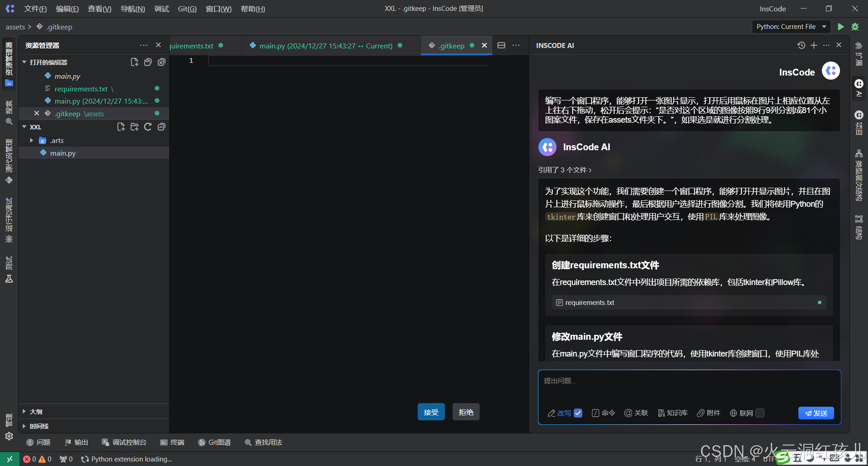Open the Run and Debug (运行和调试) view

coord(9,220)
